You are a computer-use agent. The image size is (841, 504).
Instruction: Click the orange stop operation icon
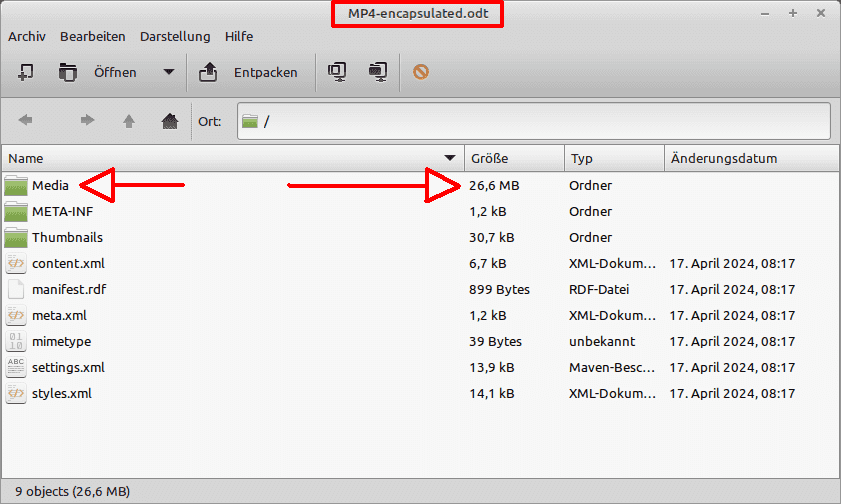(421, 72)
